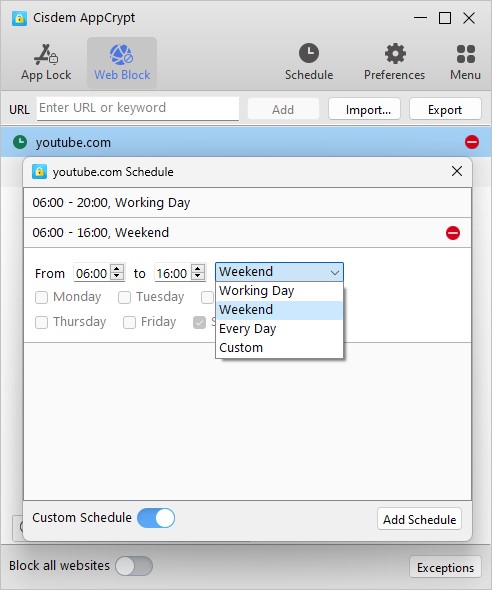The width and height of the screenshot is (492, 590).
Task: Click the Cisdem AppCrypt app icon in title bar
Action: [20, 18]
